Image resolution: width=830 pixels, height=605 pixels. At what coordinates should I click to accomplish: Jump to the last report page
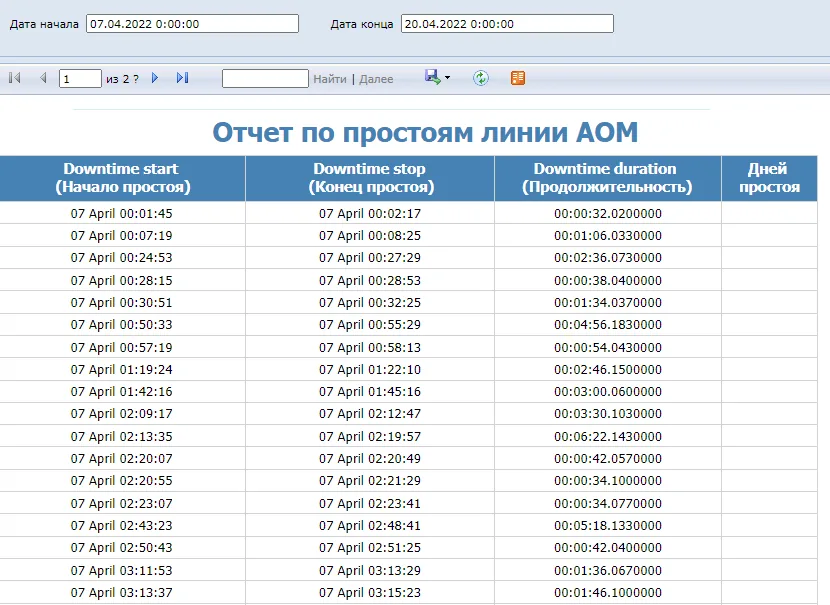pos(182,78)
